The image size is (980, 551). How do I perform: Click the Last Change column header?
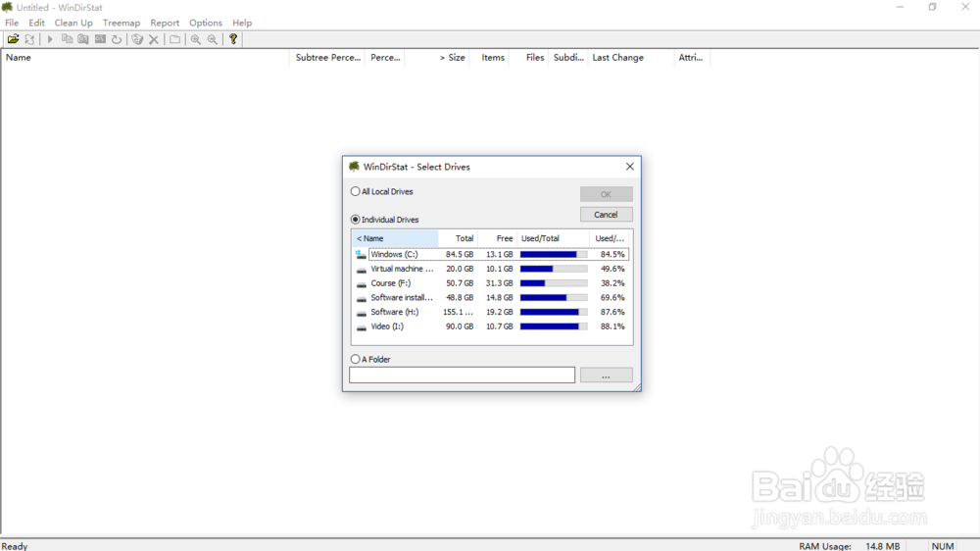[631, 58]
